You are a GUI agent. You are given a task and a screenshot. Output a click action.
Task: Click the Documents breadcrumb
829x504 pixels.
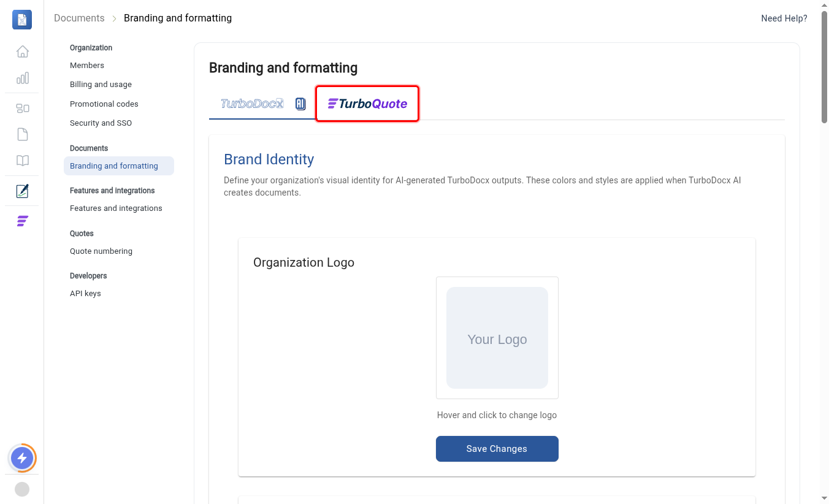[79, 18]
